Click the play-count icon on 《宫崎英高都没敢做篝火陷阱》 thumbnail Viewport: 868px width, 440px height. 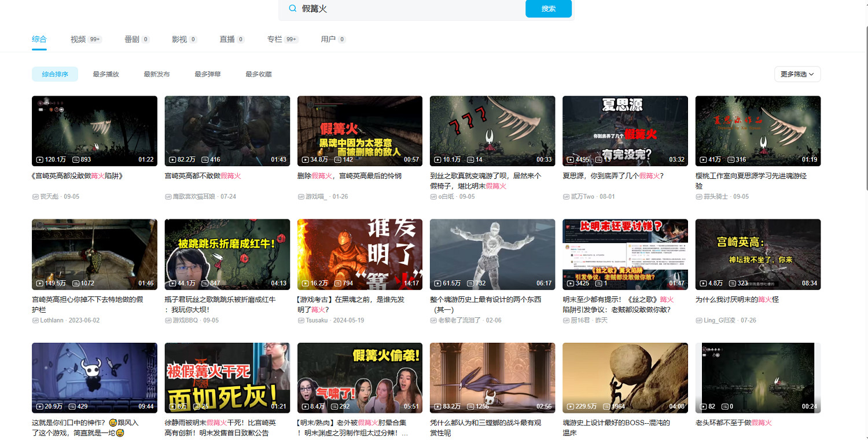point(39,159)
